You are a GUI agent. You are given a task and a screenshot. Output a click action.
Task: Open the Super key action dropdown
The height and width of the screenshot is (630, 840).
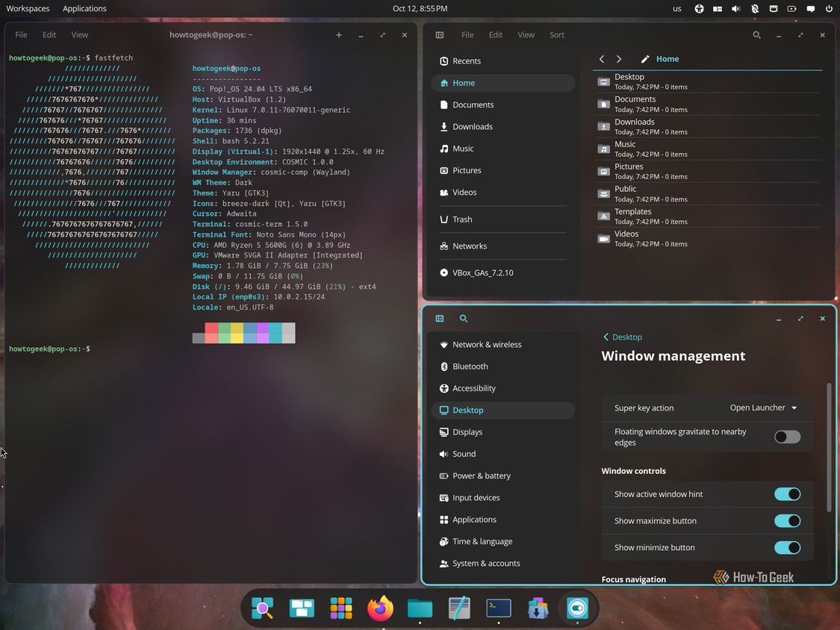(x=763, y=408)
